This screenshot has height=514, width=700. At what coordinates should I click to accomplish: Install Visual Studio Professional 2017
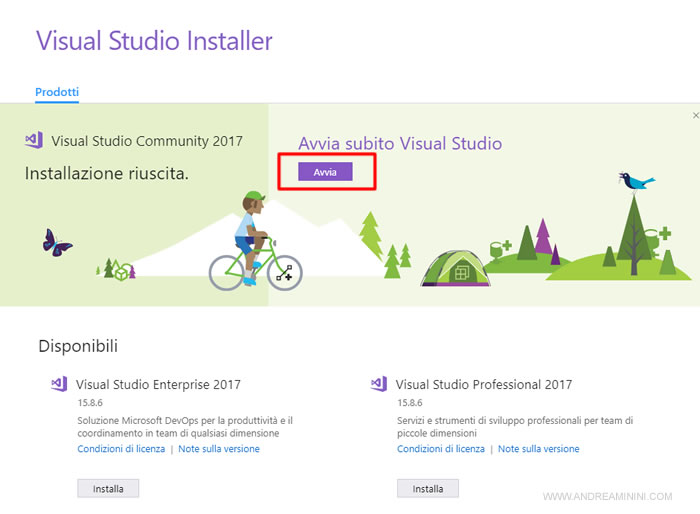point(428,489)
